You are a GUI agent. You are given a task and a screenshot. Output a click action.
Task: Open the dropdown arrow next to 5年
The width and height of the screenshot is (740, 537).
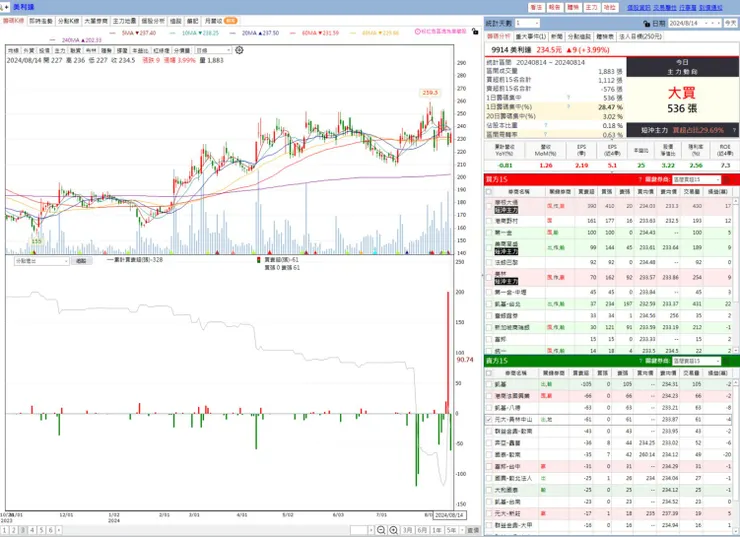pos(462,530)
